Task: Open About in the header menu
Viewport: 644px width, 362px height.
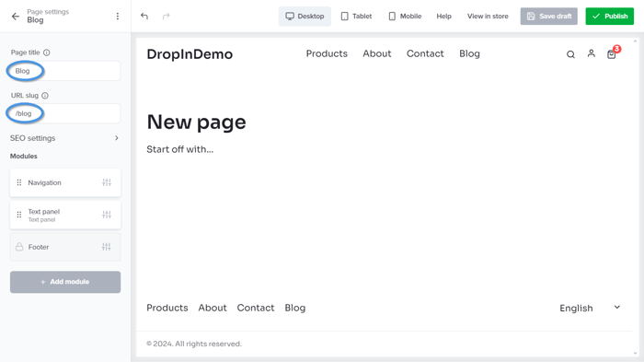Action: tap(377, 53)
